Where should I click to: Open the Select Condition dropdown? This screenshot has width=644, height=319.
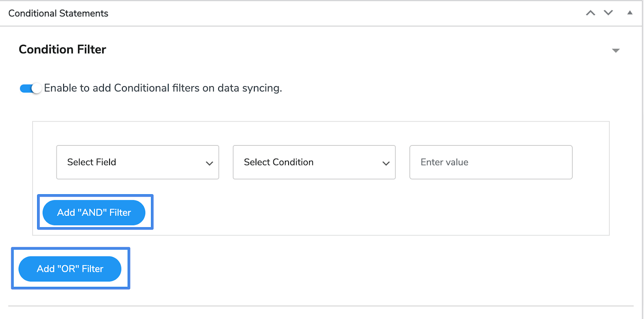pos(314,162)
